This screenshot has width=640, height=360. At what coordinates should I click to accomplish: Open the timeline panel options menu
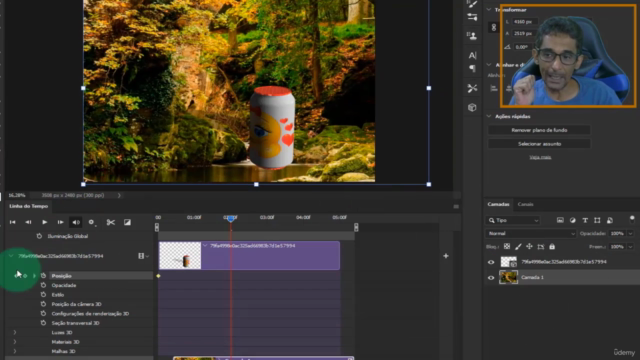[x=456, y=207]
